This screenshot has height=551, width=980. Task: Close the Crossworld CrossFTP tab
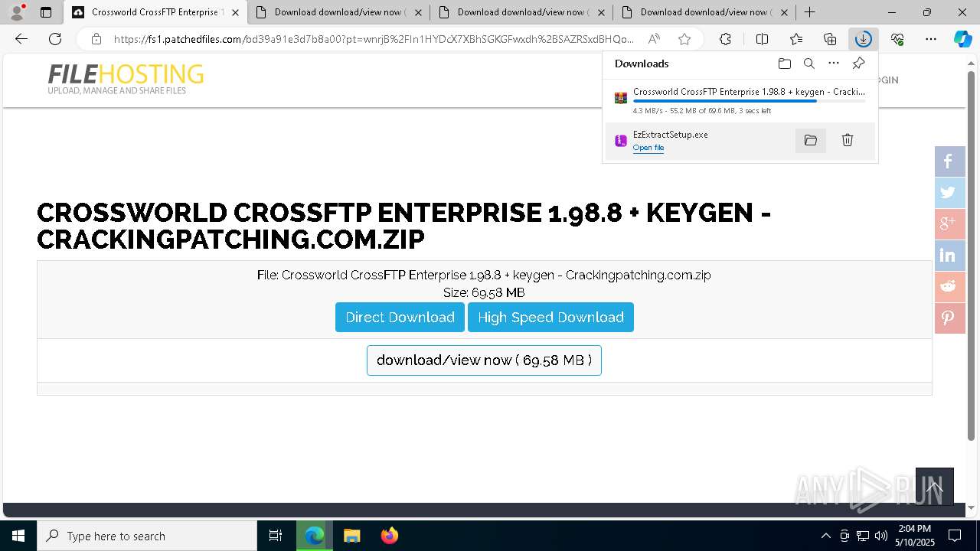tap(235, 12)
